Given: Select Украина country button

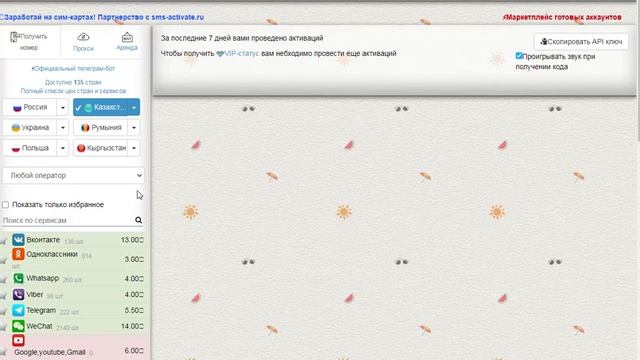Looking at the screenshot, I should 29,128.
